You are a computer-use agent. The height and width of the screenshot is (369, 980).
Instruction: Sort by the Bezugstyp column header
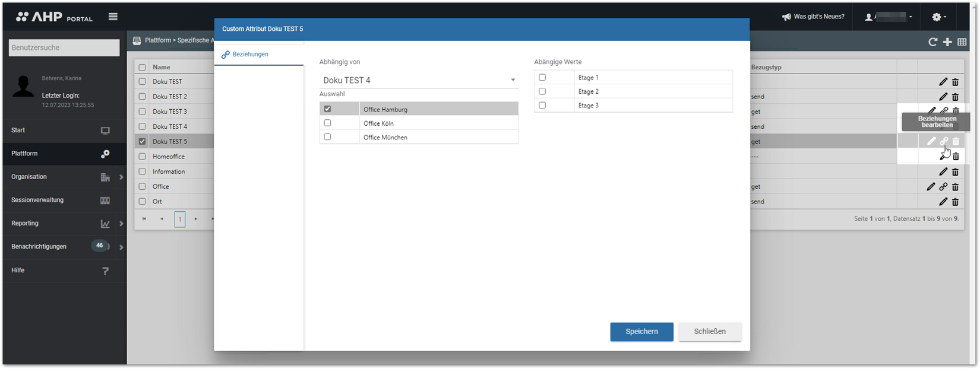pos(766,67)
